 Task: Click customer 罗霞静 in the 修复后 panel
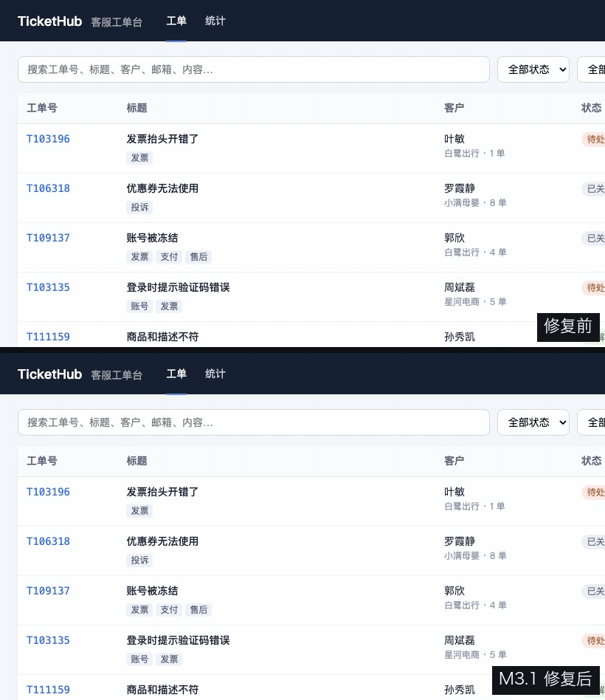460,541
